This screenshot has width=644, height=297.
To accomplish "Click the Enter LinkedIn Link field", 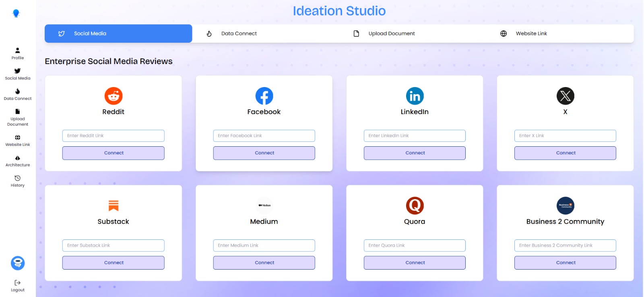I will (415, 136).
